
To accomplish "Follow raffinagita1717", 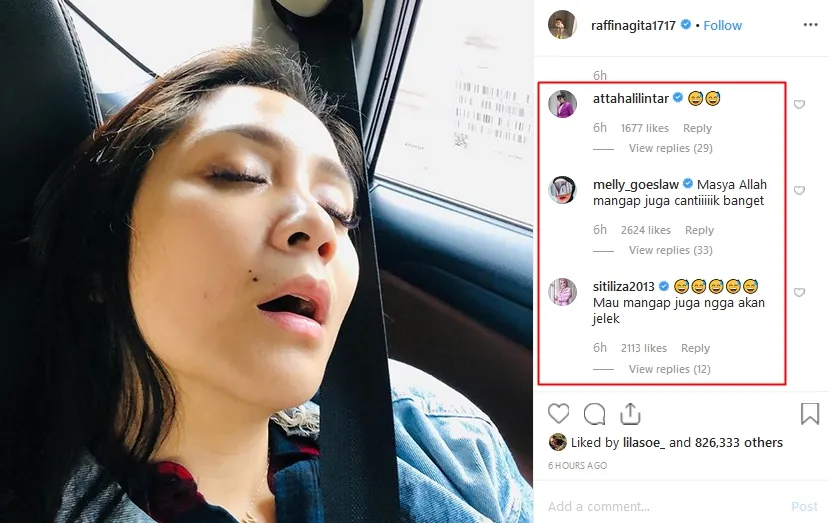I will tap(722, 25).
